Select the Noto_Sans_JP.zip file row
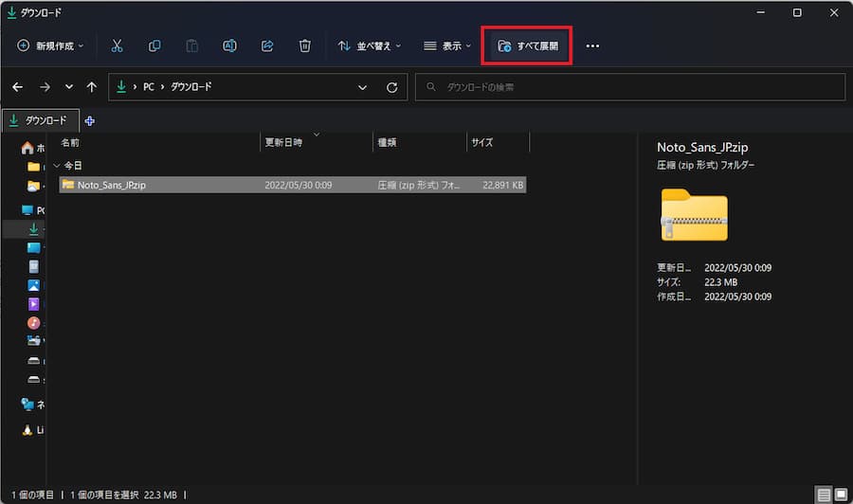The width and height of the screenshot is (853, 504). 293,185
